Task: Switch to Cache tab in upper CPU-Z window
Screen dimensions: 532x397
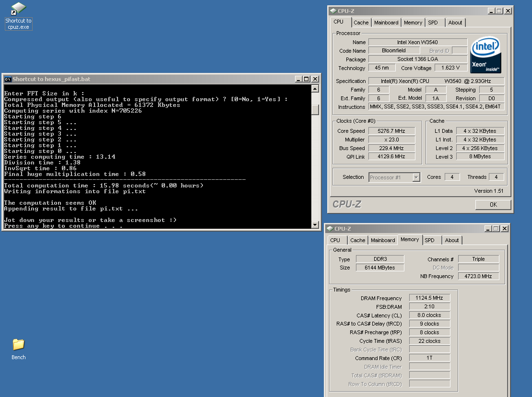Action: (x=361, y=23)
